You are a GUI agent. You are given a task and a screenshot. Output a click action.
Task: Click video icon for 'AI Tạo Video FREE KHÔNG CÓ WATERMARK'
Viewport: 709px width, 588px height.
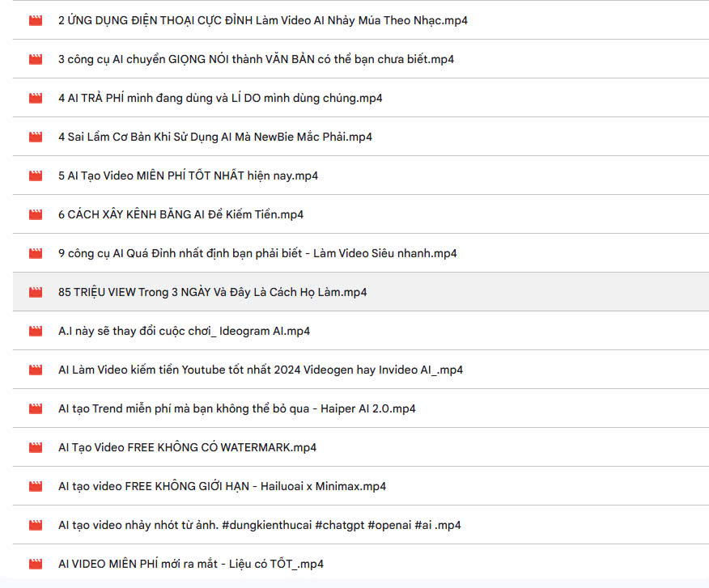click(x=36, y=448)
